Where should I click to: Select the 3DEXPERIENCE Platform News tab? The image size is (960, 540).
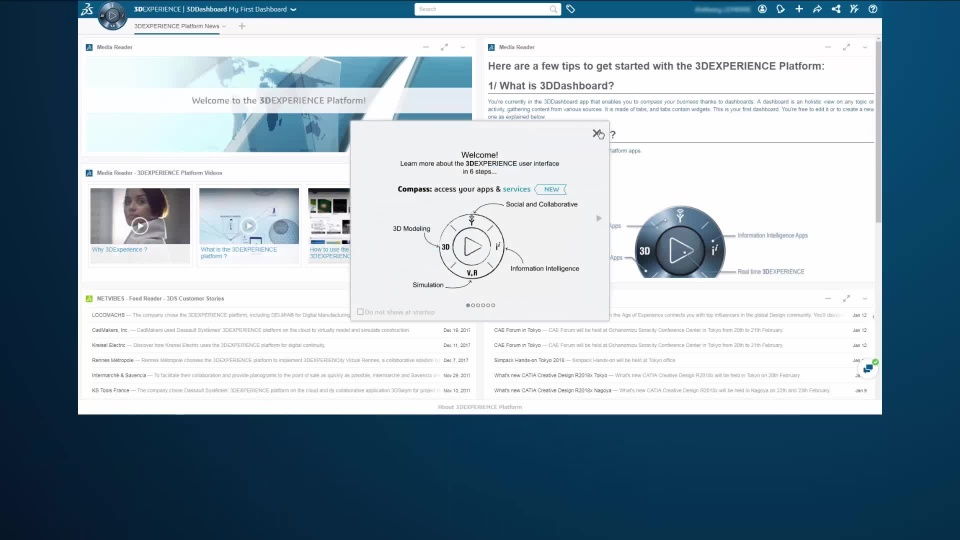pyautogui.click(x=176, y=26)
